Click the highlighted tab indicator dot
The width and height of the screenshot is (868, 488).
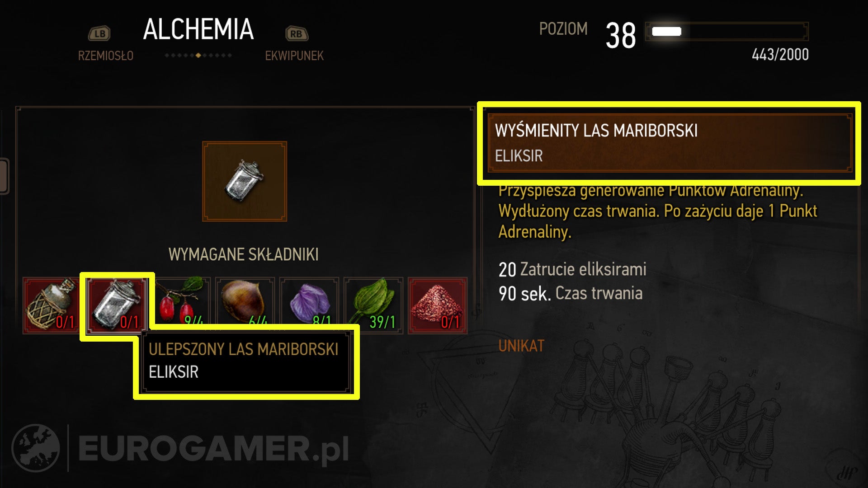pos(198,55)
